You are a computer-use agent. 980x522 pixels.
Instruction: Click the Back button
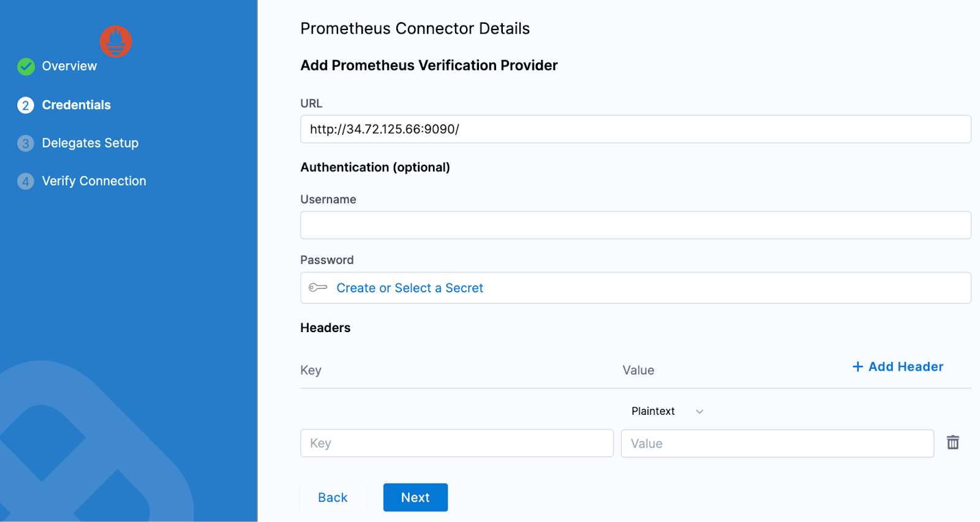click(x=333, y=497)
